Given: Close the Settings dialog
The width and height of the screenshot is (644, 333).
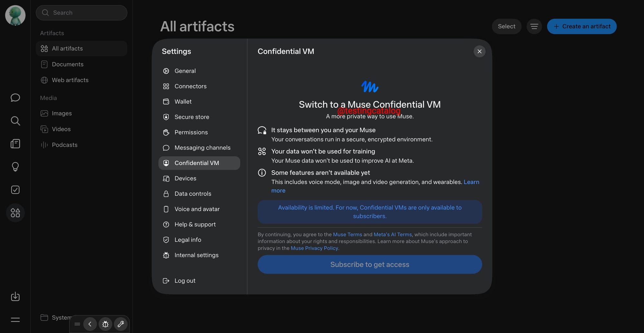Looking at the screenshot, I should coord(479,51).
